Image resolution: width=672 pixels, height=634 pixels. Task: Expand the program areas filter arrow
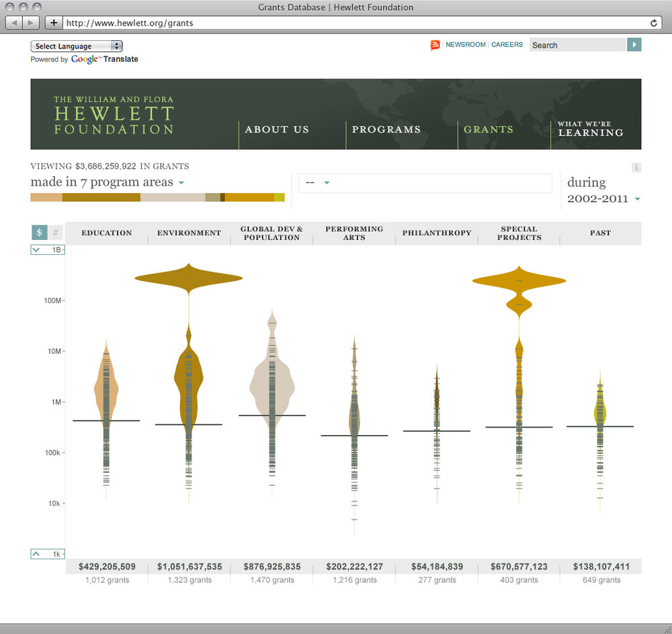pyautogui.click(x=181, y=183)
